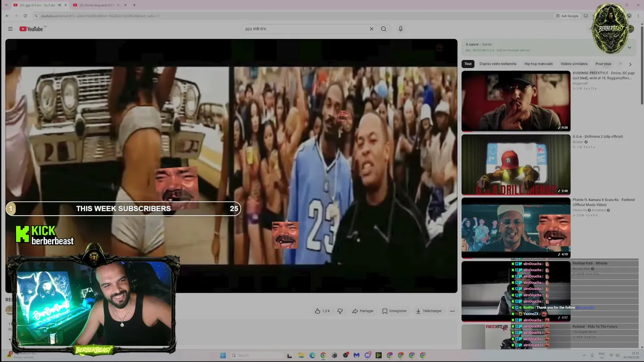Select 'D'après votre recherche' filter chip
The width and height of the screenshot is (644, 362).
click(498, 64)
